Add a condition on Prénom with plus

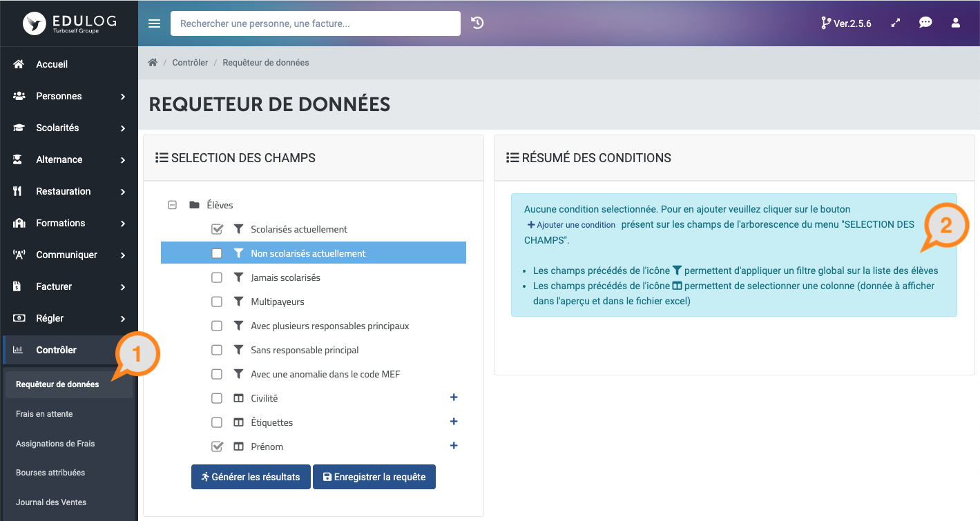(454, 446)
